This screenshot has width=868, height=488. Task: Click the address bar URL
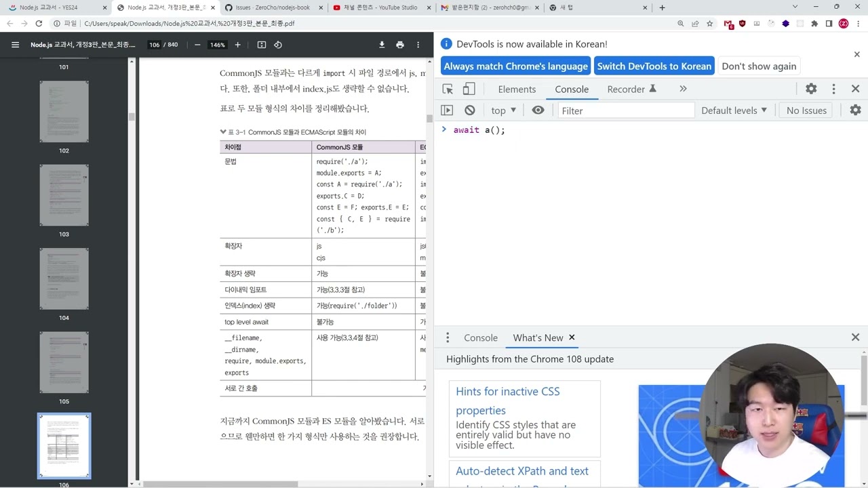[189, 23]
